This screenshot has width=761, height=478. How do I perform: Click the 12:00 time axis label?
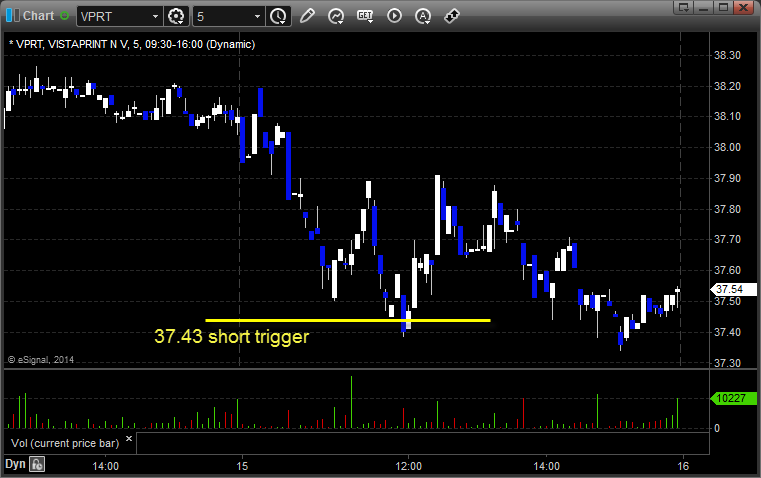[409, 466]
